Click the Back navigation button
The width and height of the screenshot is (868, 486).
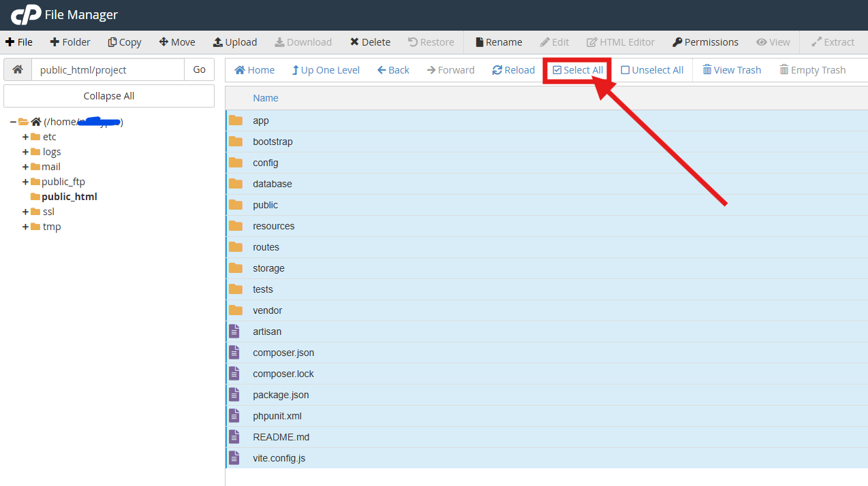click(394, 70)
